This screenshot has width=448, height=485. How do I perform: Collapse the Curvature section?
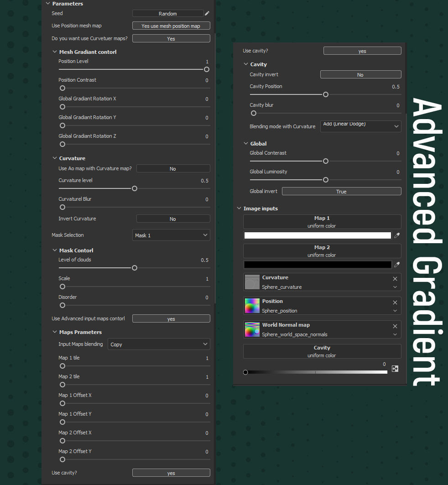(x=55, y=158)
